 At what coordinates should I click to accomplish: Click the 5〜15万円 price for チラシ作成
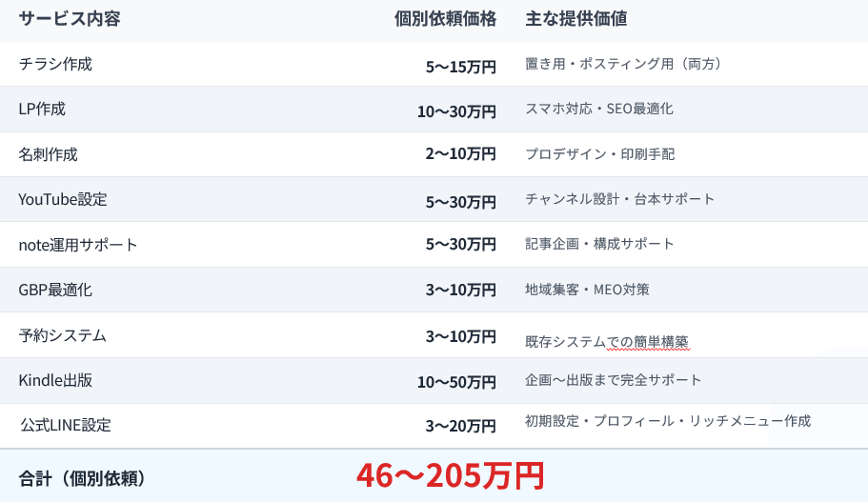461,67
